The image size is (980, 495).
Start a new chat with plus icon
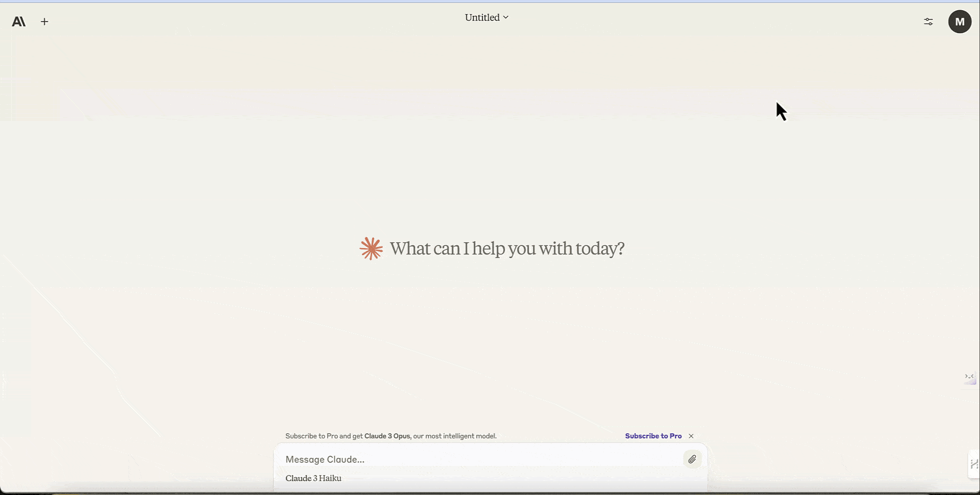45,21
